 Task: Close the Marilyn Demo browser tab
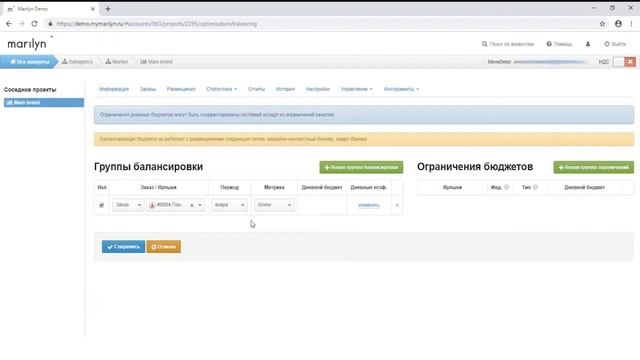[93, 9]
